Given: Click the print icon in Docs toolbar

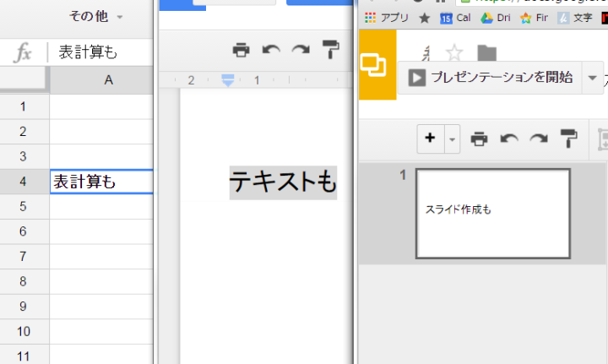Looking at the screenshot, I should point(242,51).
